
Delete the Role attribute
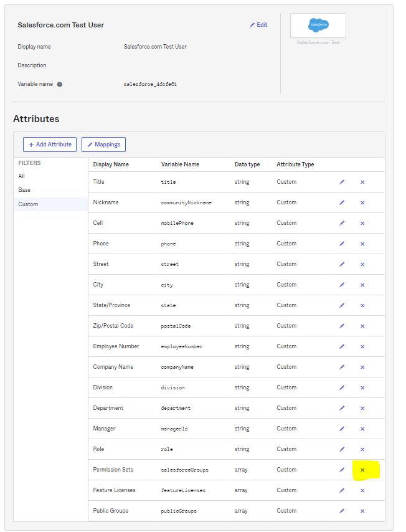tap(362, 449)
